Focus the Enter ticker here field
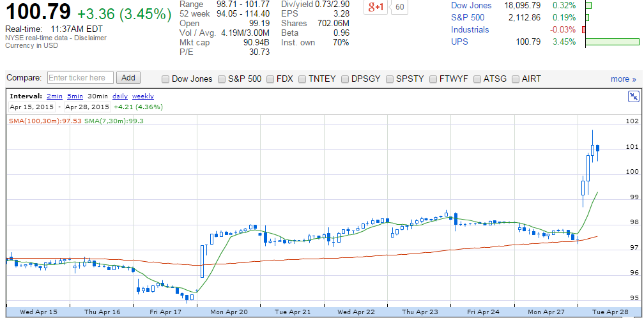This screenshot has width=644, height=318. click(x=80, y=78)
